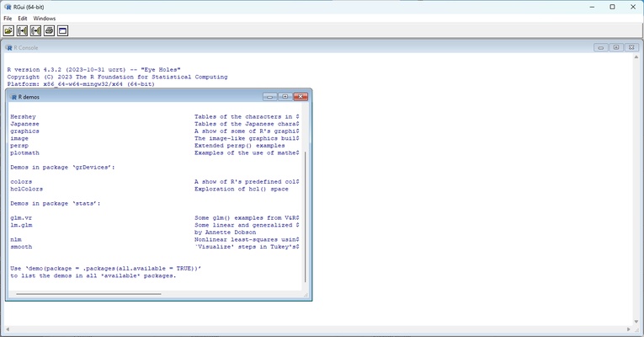644x337 pixels.
Task: Click the 'lm.glm' demo name
Action: pyautogui.click(x=21, y=225)
